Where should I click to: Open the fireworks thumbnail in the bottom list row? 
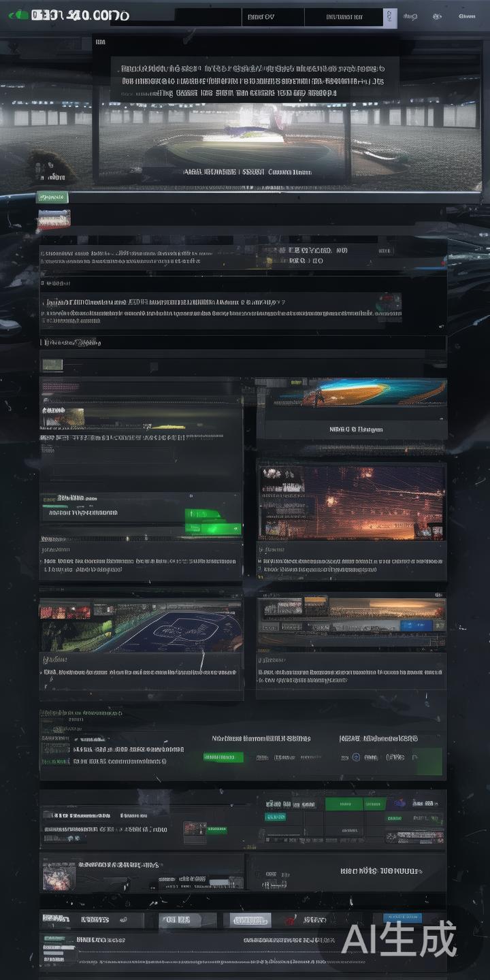tap(59, 876)
